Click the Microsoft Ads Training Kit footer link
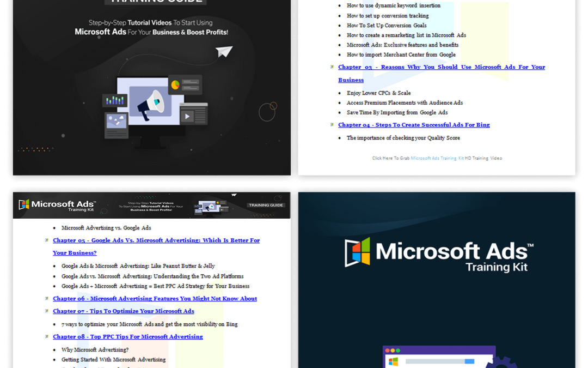Viewport: 588px width, 368px height. point(437,158)
